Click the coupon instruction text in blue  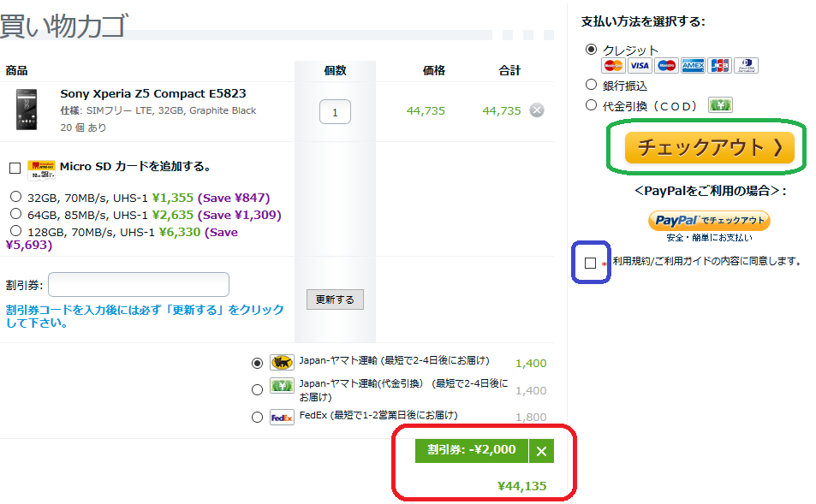click(x=145, y=317)
